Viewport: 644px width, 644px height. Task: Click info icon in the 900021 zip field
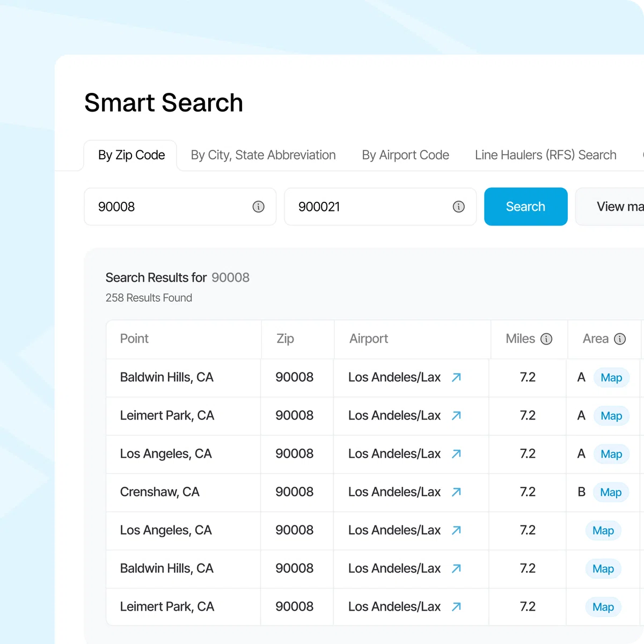[458, 207]
